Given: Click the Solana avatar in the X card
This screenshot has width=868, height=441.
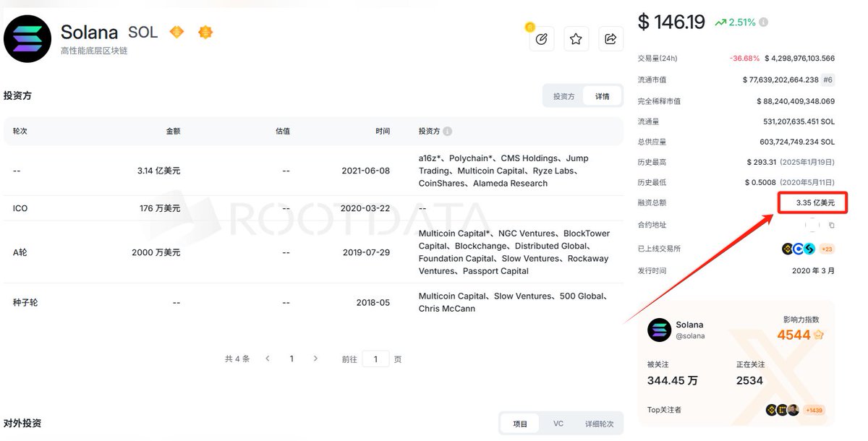Looking at the screenshot, I should (x=659, y=330).
